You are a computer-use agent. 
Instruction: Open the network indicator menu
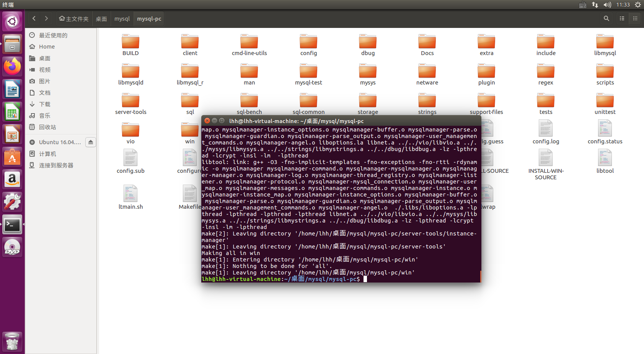595,5
